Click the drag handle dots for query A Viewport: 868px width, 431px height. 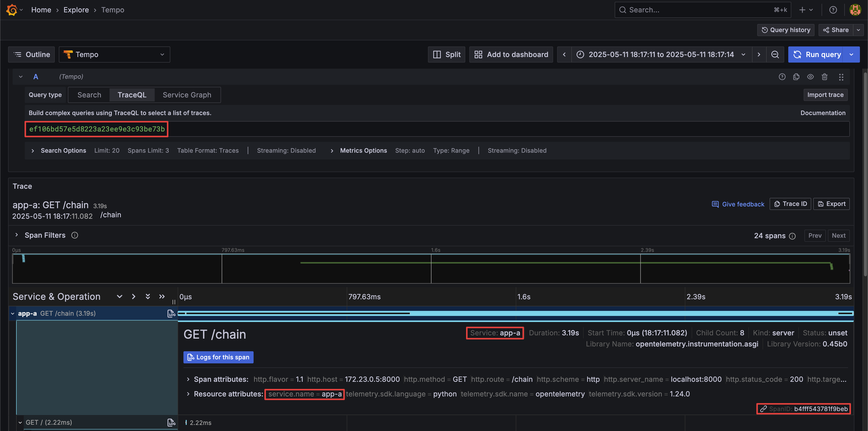coord(841,77)
